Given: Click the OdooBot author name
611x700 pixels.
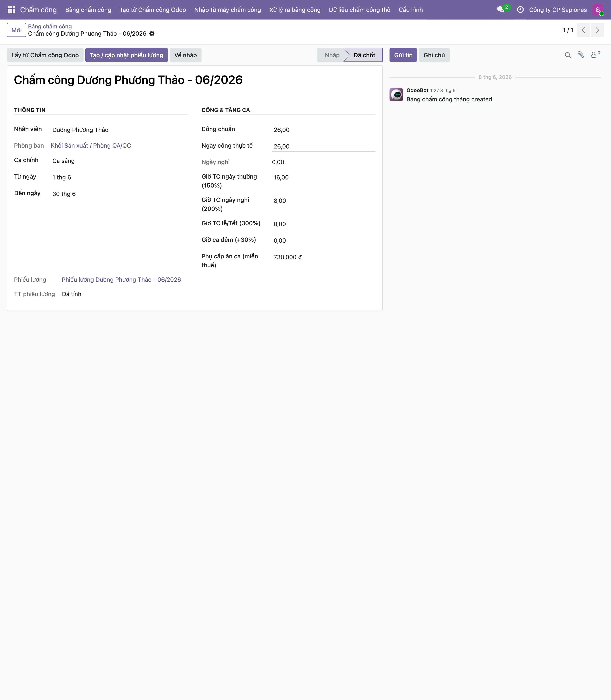Looking at the screenshot, I should coord(417,90).
